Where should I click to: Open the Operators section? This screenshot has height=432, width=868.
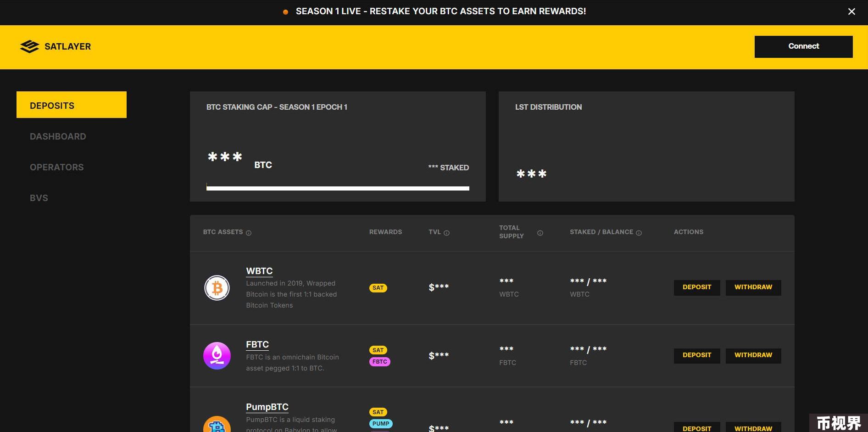(57, 167)
